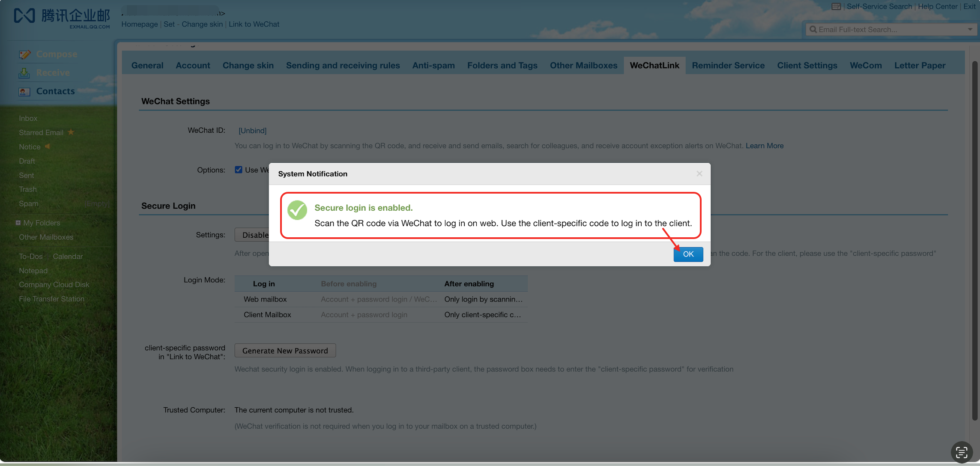The image size is (980, 466).
Task: Open the Learn More link
Action: pyautogui.click(x=764, y=146)
